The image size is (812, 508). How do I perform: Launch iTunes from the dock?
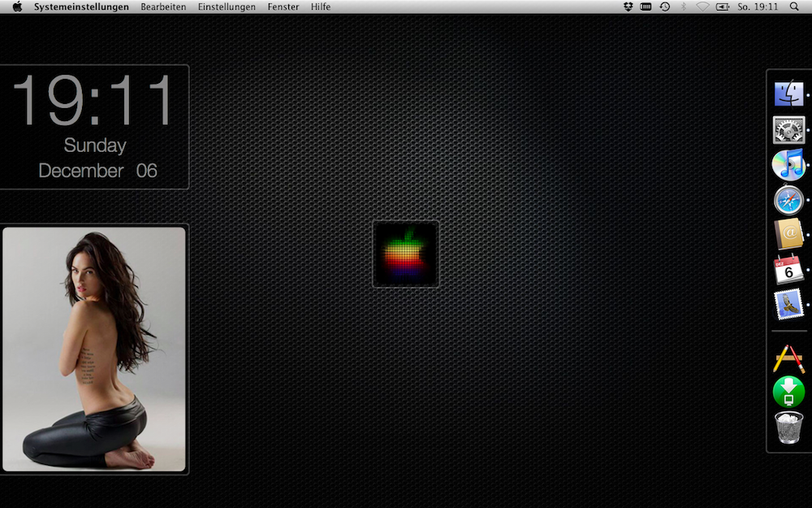click(788, 165)
